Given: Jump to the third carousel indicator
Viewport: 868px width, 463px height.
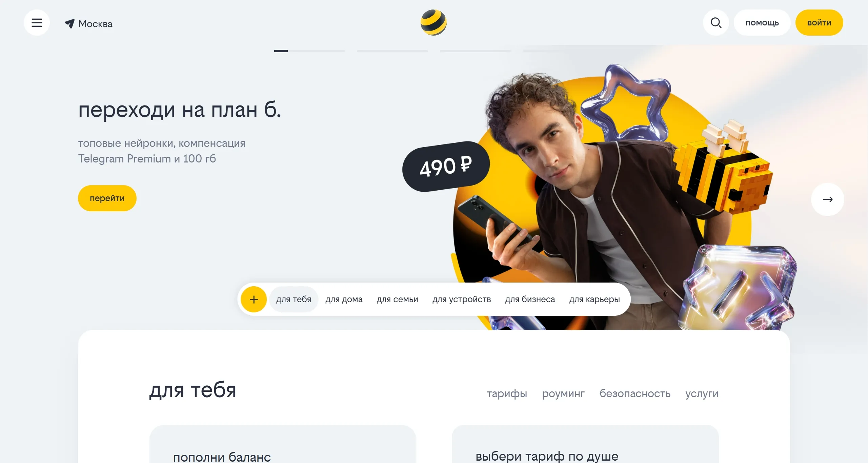Looking at the screenshot, I should [475, 51].
